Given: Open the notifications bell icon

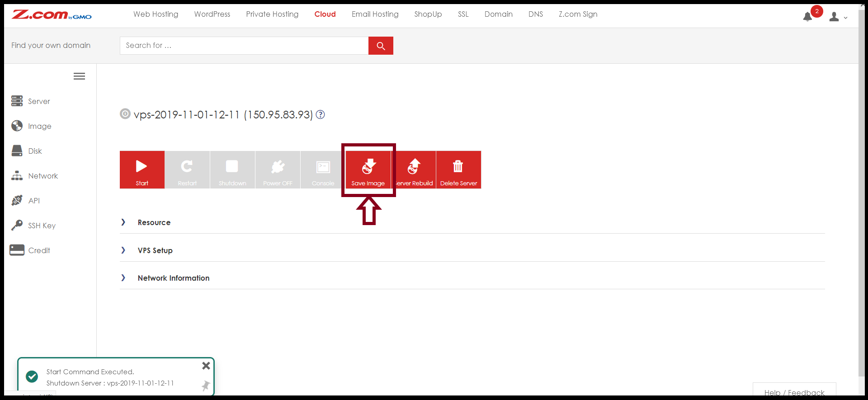Looking at the screenshot, I should pos(807,17).
